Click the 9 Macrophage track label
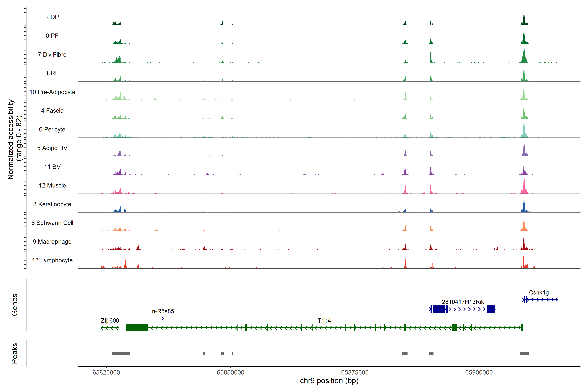The image size is (588, 392). pyautogui.click(x=52, y=242)
